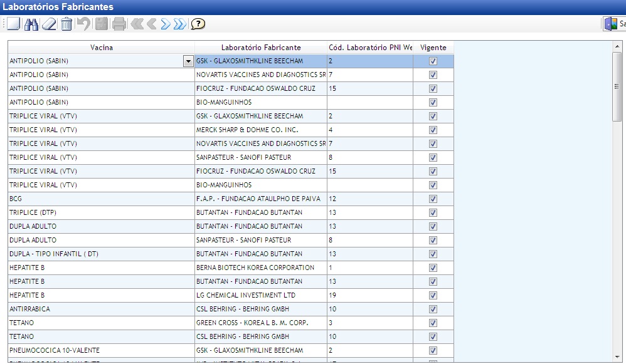This screenshot has width=626, height=364.
Task: Click SANPASTEUR cell in TRIPLICE VIRAL row
Action: [x=261, y=157]
